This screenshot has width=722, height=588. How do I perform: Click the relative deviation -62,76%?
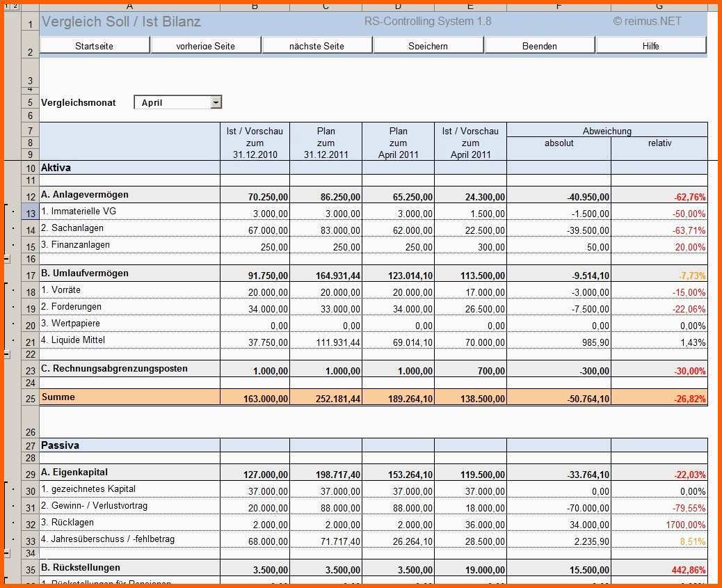coord(689,197)
